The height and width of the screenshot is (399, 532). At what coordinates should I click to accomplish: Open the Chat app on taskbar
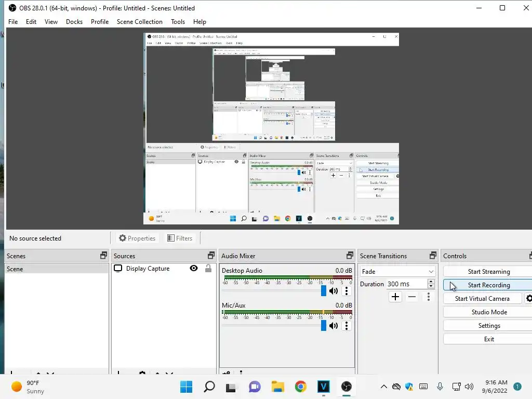click(255, 387)
